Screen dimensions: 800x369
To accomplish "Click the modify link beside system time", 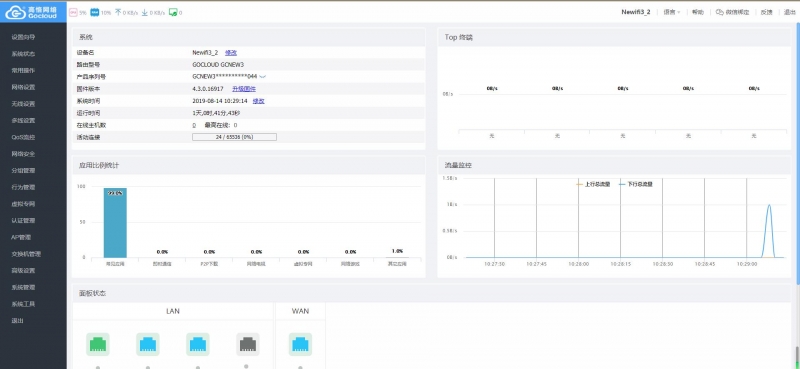I will 259,101.
